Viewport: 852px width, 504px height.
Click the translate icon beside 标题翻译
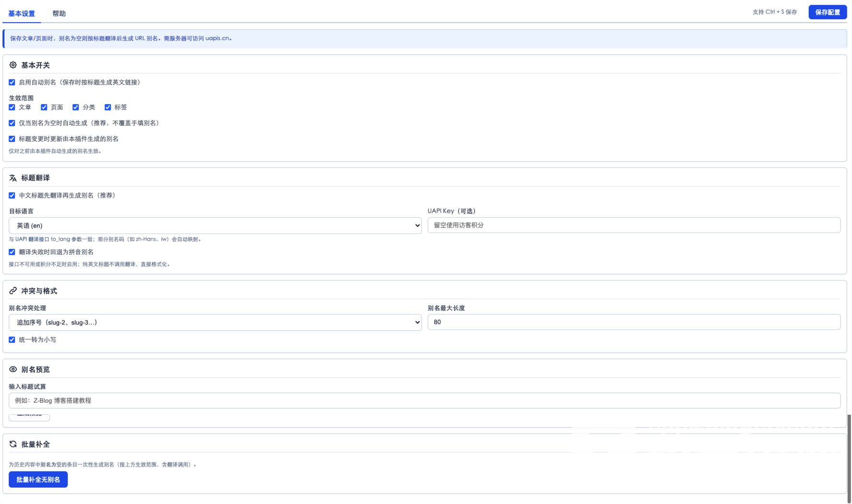[13, 178]
